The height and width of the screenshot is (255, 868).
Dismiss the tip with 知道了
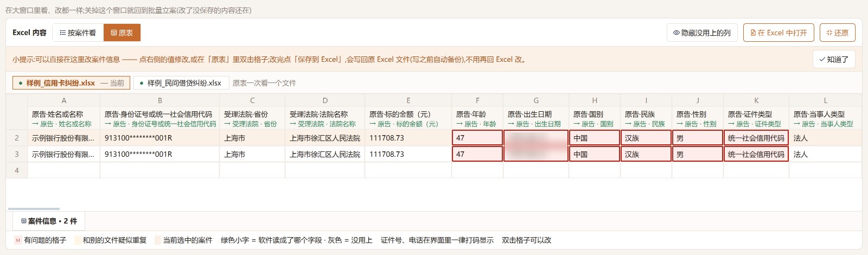834,59
